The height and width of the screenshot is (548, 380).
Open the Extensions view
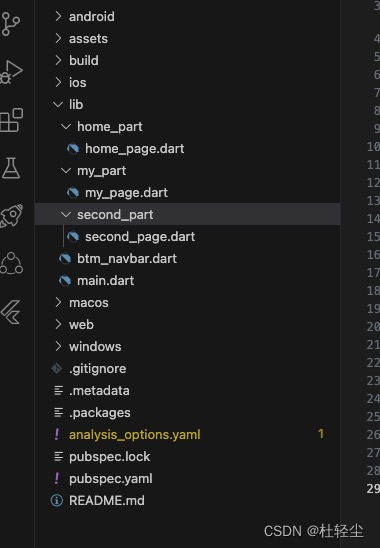[12, 120]
